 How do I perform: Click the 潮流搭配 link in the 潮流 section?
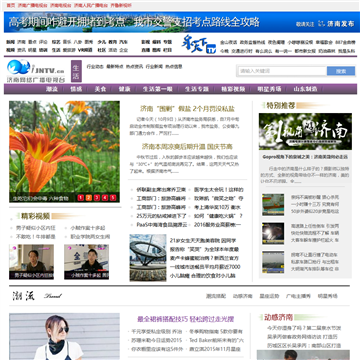click(216, 296)
